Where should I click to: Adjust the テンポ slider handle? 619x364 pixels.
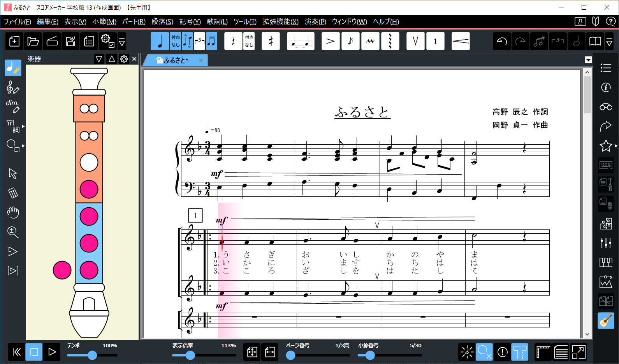point(92,355)
